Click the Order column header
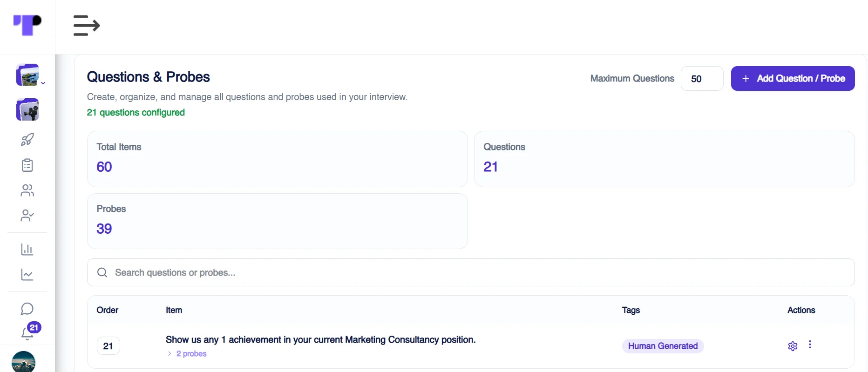 click(x=108, y=310)
